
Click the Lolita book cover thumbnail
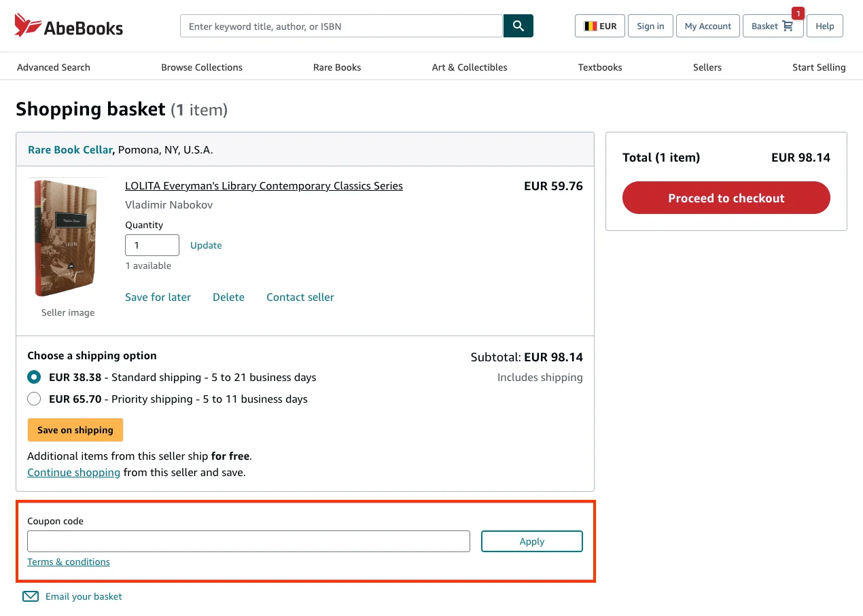tap(66, 238)
